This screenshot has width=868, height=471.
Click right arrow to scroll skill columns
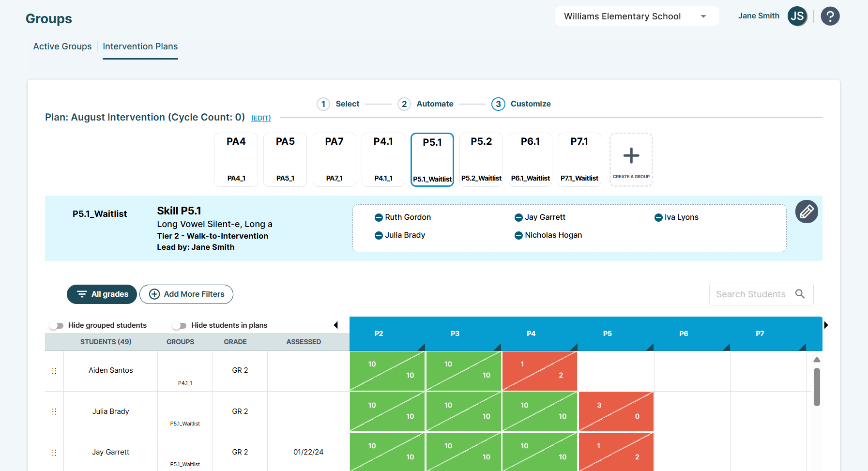pyautogui.click(x=826, y=325)
